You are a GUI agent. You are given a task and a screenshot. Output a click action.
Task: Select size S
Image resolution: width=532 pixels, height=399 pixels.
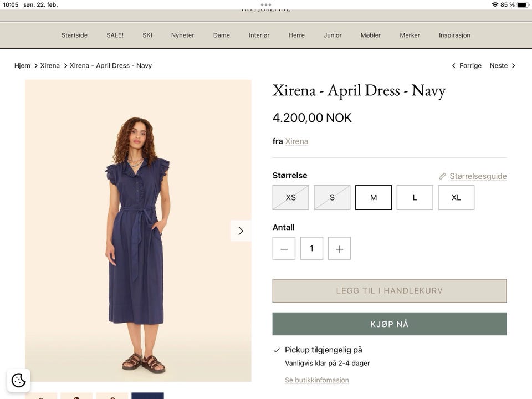(x=332, y=197)
